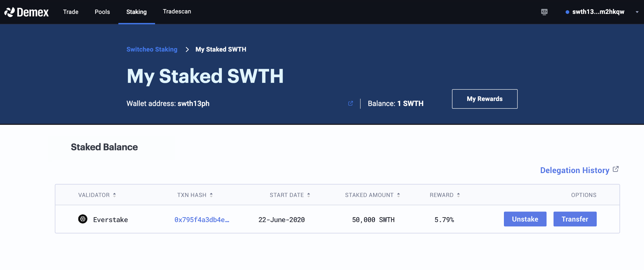Click the 5.79% reward value

444,220
